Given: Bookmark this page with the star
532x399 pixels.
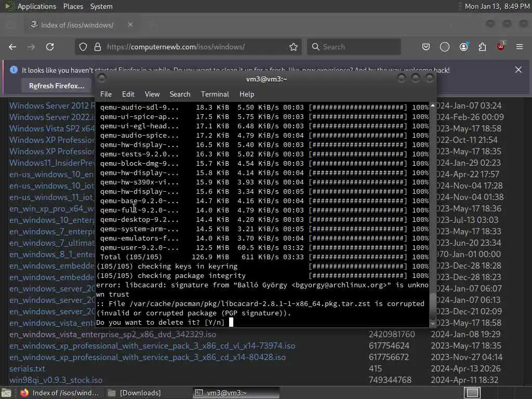Looking at the screenshot, I should pos(294,47).
